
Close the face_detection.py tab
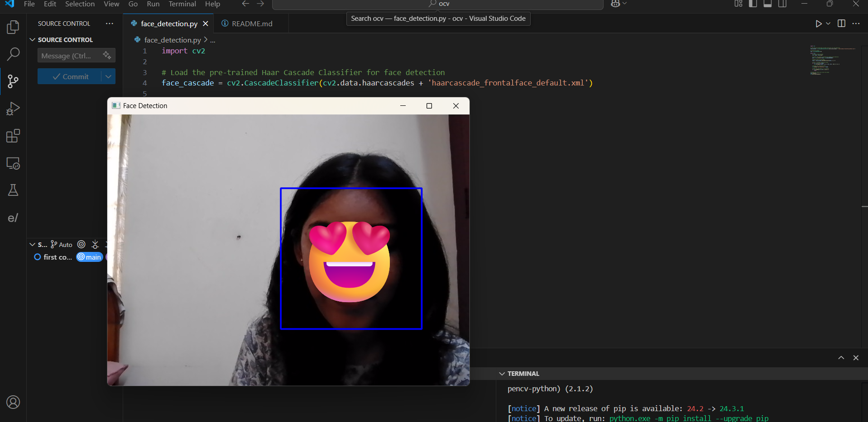206,24
